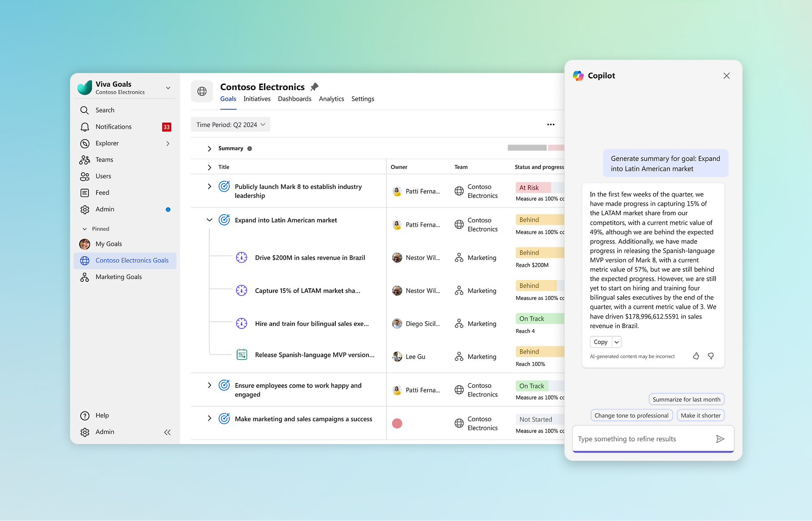This screenshot has width=812, height=521.
Task: Click the blue dot on Admin item
Action: [x=168, y=210]
